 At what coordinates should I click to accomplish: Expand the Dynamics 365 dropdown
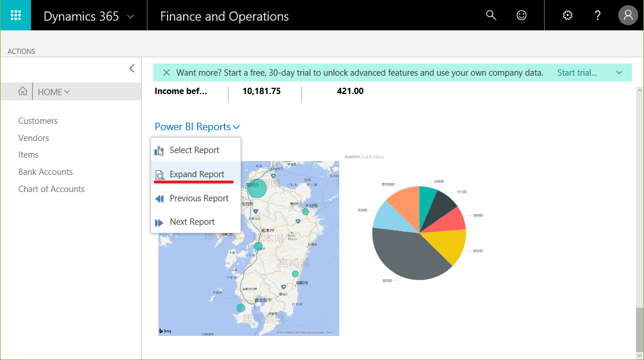(x=131, y=17)
